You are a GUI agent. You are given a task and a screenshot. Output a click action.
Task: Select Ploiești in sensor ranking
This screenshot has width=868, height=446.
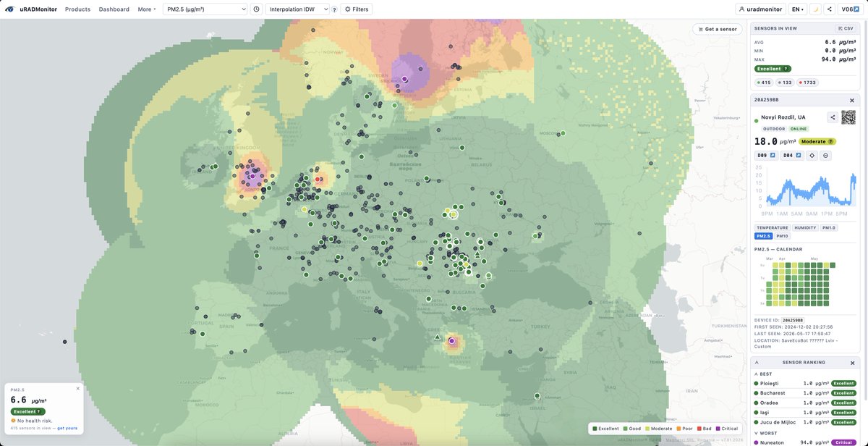tap(804, 383)
